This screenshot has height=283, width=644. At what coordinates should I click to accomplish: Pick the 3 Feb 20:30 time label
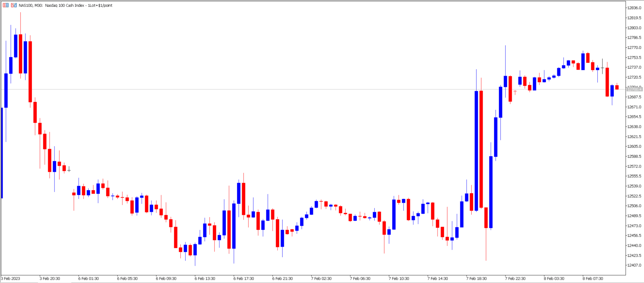(x=50, y=278)
